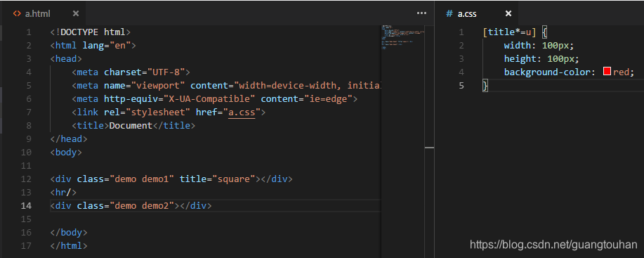Close the a.css tab
This screenshot has height=258, width=644.
click(508, 13)
